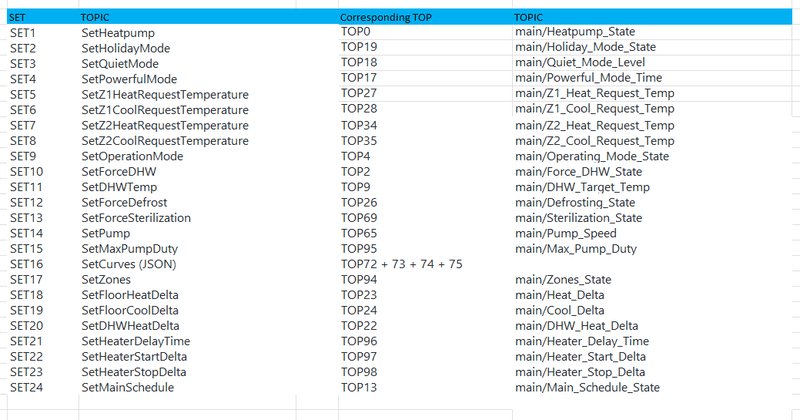Select main/Sterilization_State cell
The width and height of the screenshot is (800, 420).
click(578, 217)
